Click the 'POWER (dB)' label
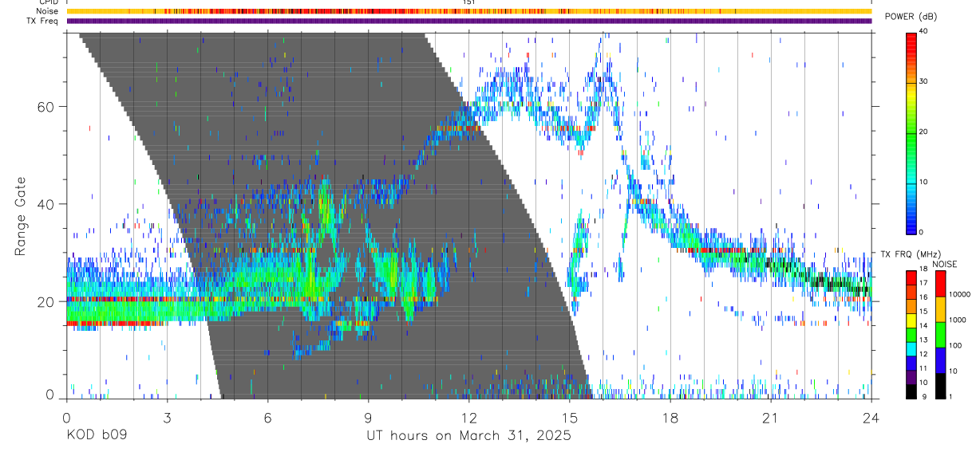The height and width of the screenshot is (452, 980). click(911, 17)
